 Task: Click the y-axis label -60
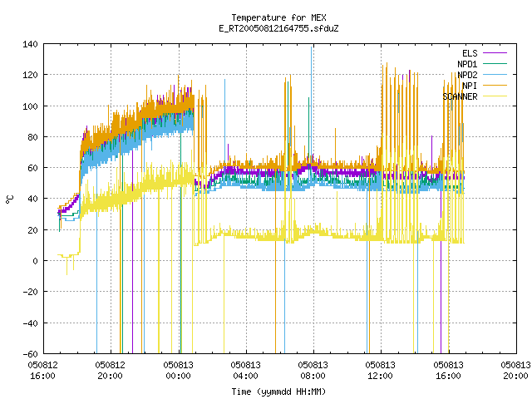pyautogui.click(x=30, y=354)
